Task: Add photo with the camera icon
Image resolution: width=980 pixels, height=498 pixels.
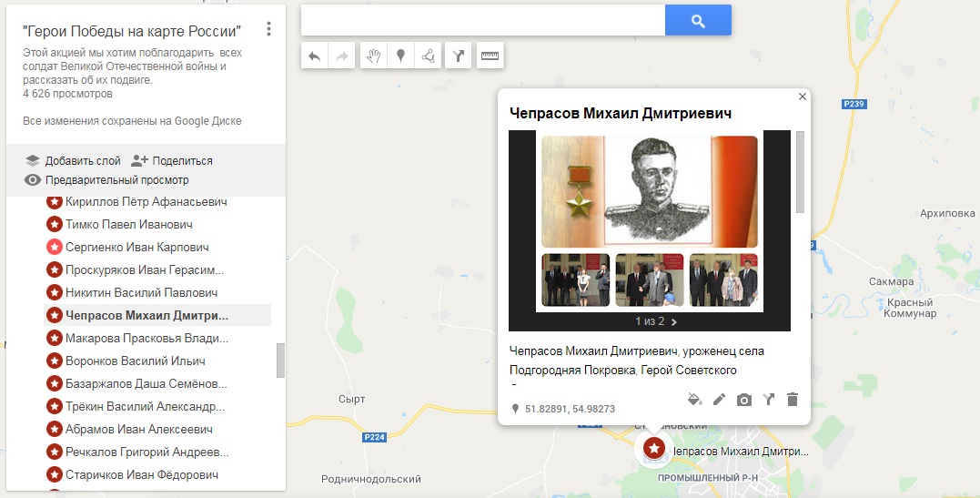Action: 743,400
